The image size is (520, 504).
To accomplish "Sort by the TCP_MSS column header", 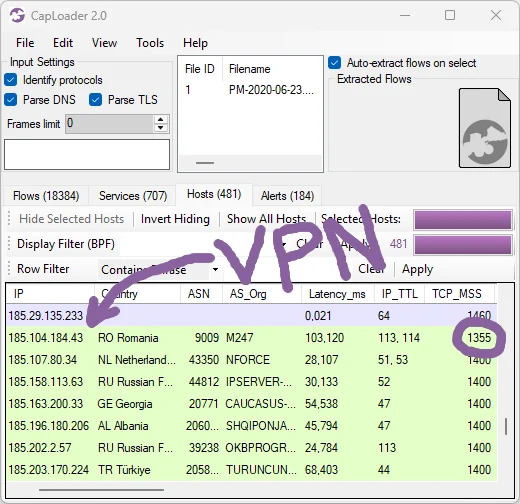I will [x=459, y=294].
